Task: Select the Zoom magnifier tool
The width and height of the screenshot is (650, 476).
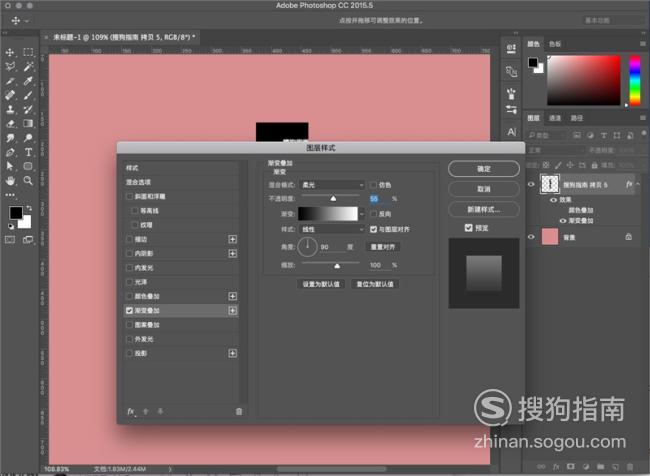Action: (28, 181)
